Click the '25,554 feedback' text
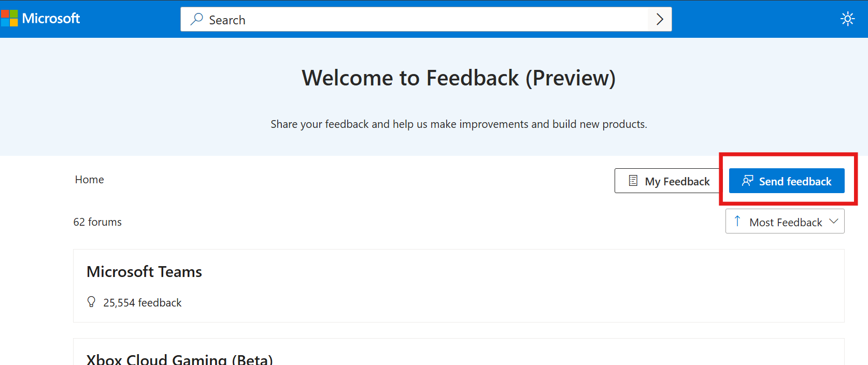The width and height of the screenshot is (868, 365). pyautogui.click(x=143, y=303)
